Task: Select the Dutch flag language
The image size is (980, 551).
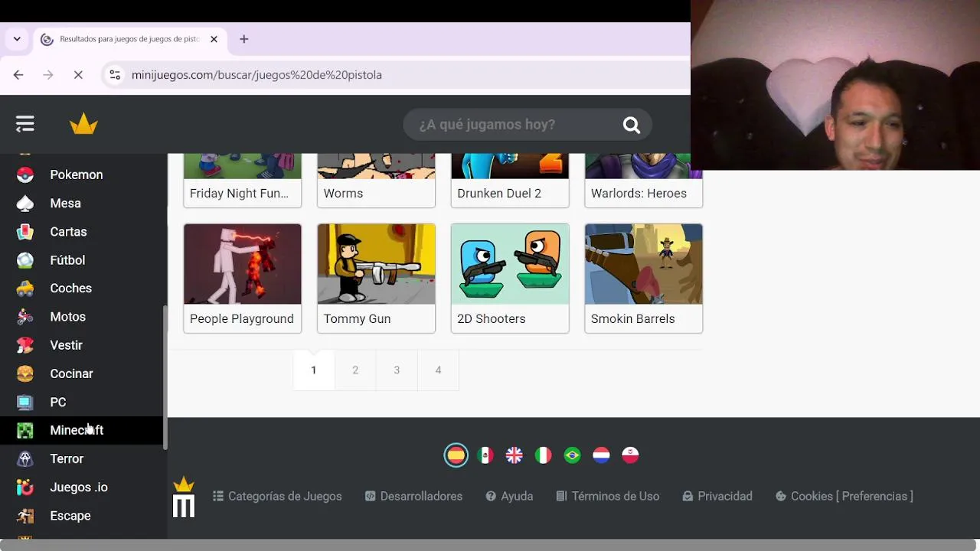Action: [601, 455]
